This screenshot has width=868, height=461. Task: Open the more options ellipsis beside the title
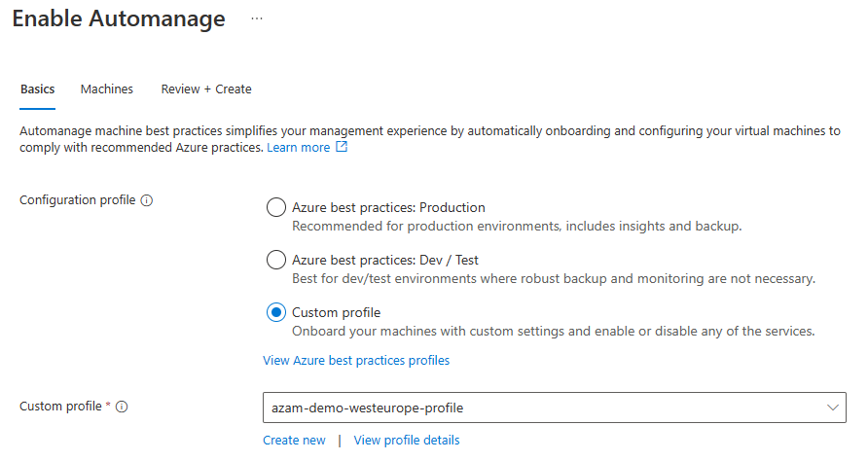(257, 18)
